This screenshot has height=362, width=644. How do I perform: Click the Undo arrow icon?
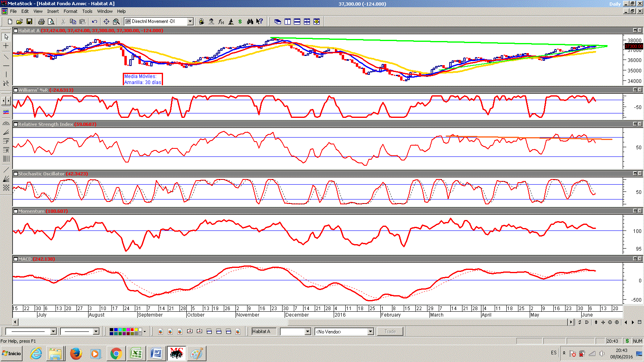pyautogui.click(x=95, y=22)
